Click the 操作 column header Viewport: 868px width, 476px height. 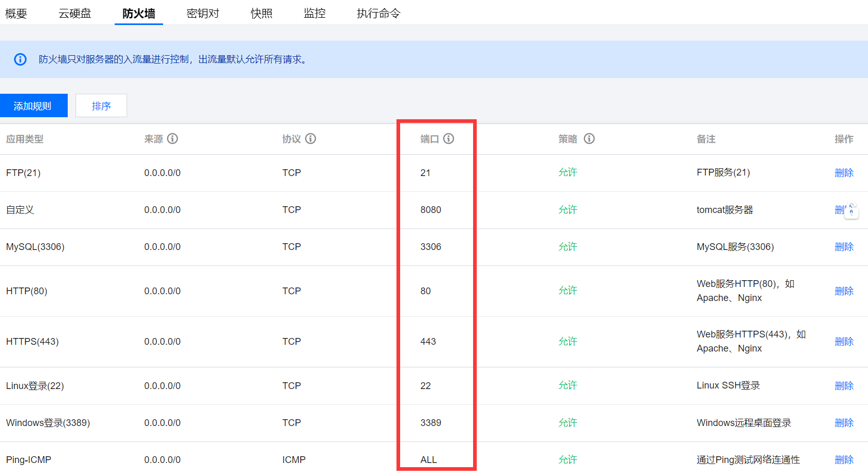[x=844, y=139]
